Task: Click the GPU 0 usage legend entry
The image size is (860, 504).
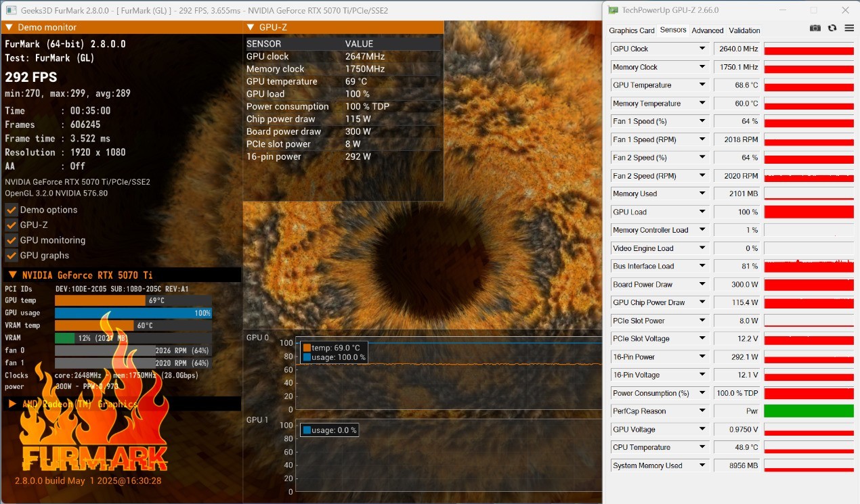Action: pyautogui.click(x=335, y=357)
